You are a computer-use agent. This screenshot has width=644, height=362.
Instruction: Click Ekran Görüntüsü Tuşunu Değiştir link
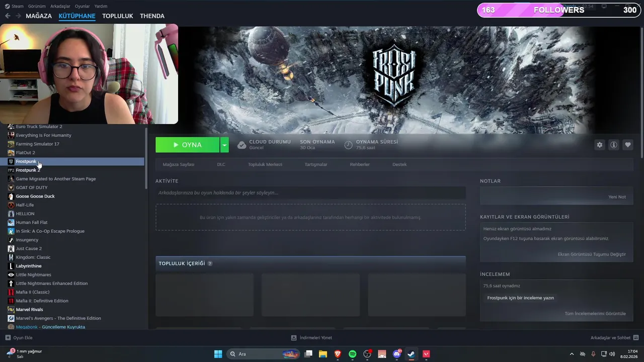592,254
